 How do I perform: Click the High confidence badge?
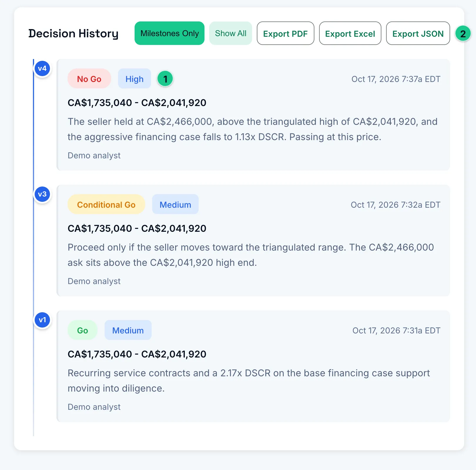[135, 79]
